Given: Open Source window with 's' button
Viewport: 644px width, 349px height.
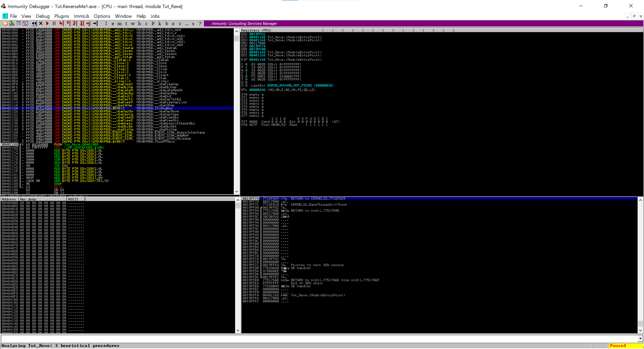Looking at the screenshot, I should 193,23.
